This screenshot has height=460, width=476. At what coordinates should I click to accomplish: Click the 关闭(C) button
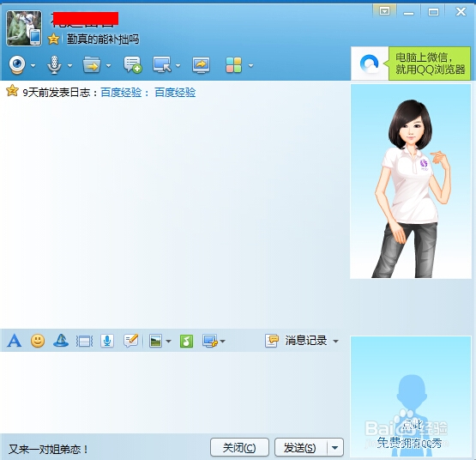tap(239, 447)
